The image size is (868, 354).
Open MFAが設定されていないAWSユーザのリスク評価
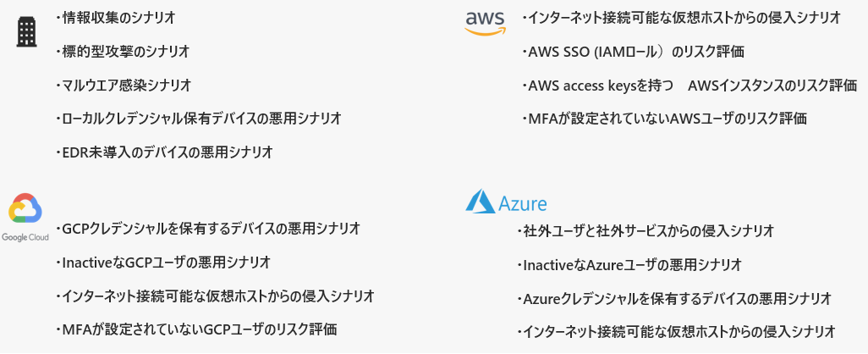(666, 119)
